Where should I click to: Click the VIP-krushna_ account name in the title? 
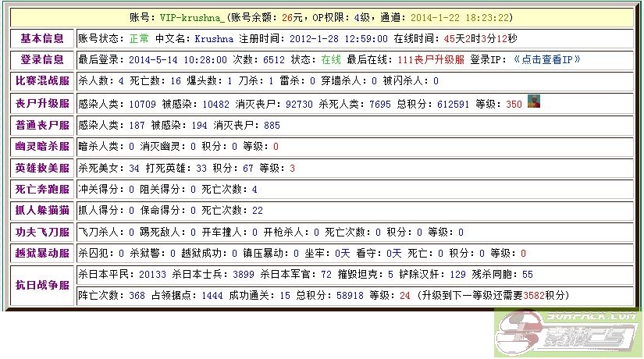tap(192, 17)
